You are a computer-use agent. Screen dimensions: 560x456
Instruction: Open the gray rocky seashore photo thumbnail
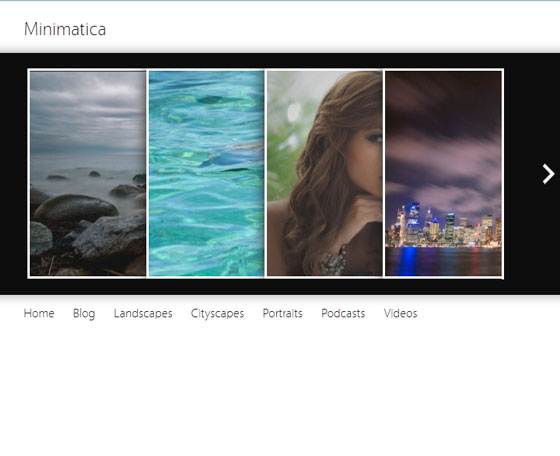[x=88, y=173]
